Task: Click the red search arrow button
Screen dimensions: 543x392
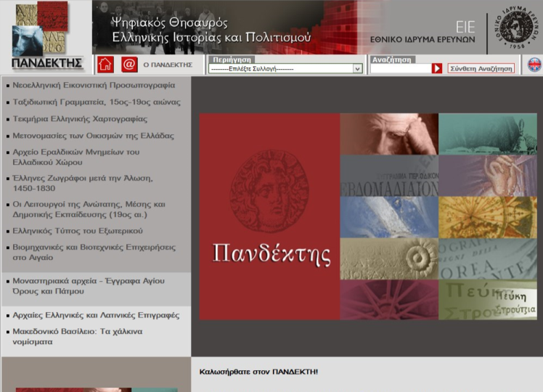Action: click(436, 68)
